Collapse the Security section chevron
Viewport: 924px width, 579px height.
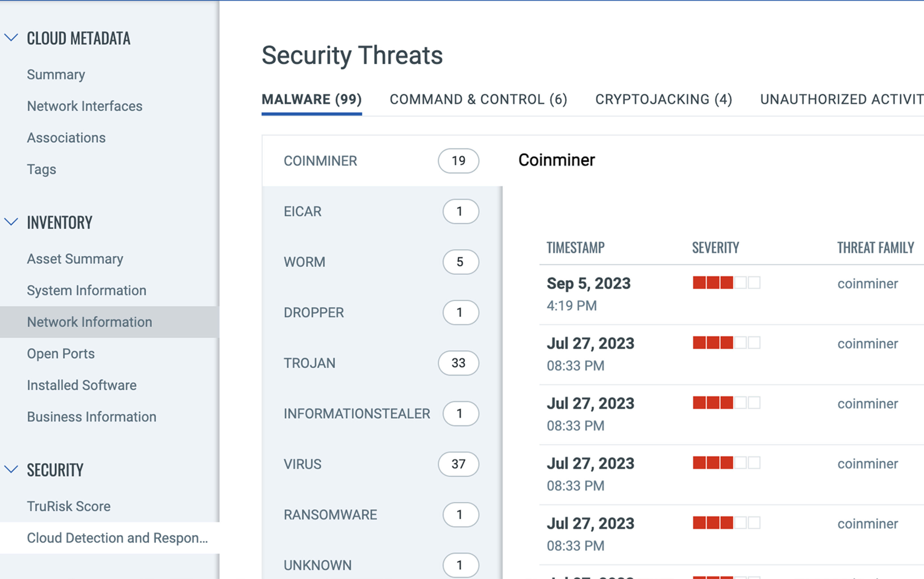point(11,469)
